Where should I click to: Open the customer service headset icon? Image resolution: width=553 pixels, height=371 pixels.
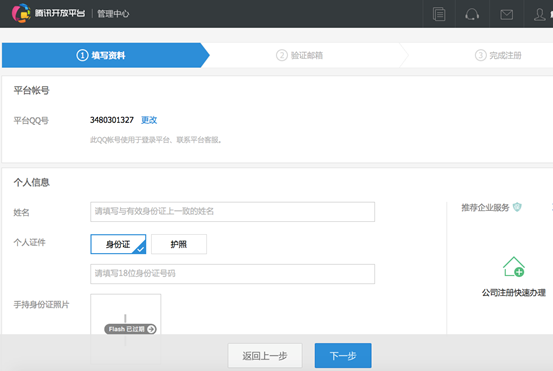[x=472, y=14]
